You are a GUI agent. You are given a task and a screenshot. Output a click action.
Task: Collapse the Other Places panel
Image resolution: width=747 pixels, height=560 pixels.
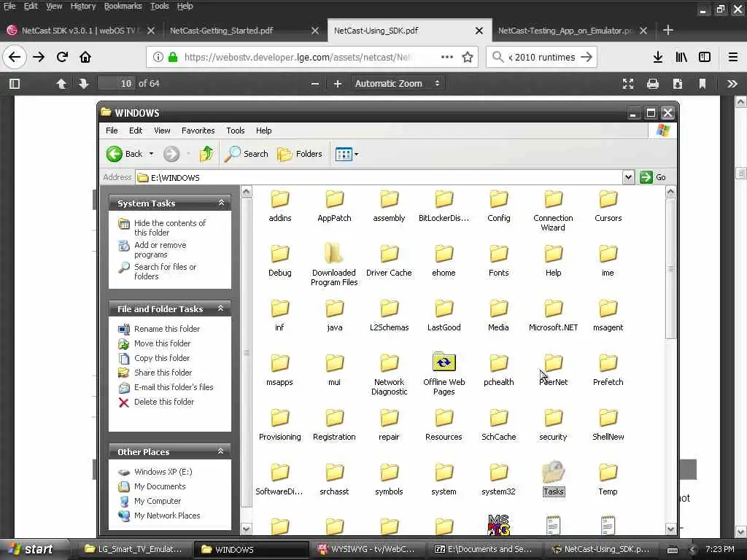(220, 451)
